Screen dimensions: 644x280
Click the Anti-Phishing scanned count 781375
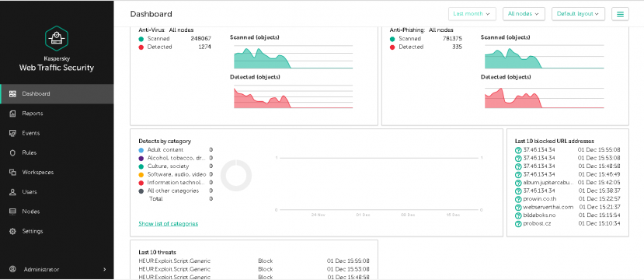click(452, 39)
